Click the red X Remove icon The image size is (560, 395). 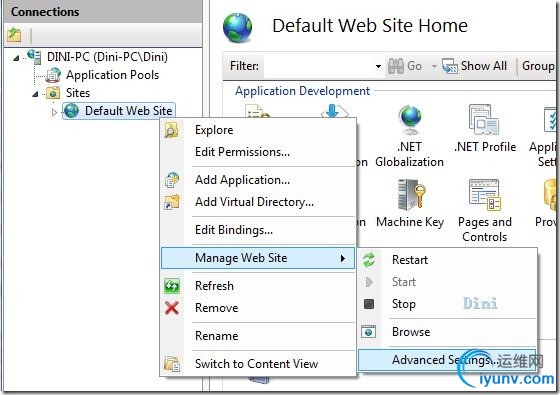(x=172, y=308)
